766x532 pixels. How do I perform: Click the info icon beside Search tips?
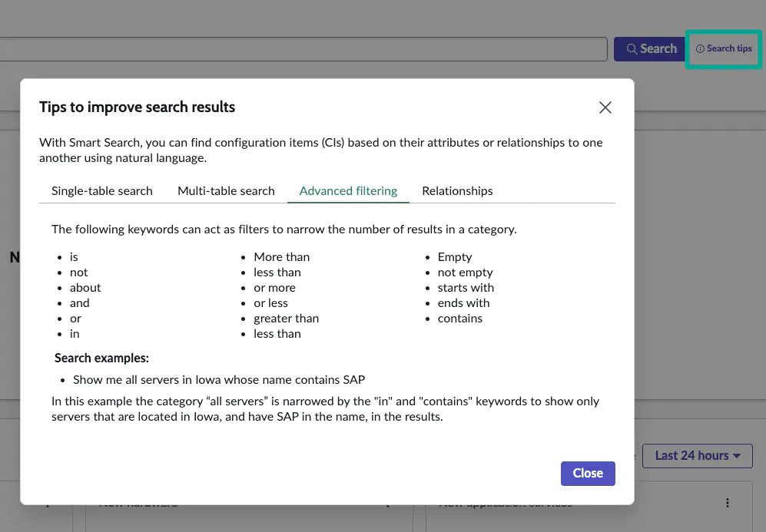[700, 49]
